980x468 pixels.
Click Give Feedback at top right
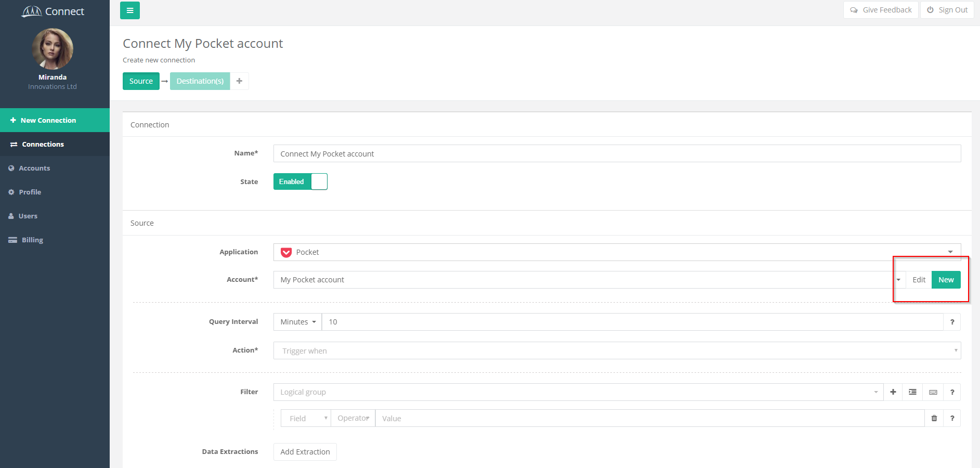point(880,9)
